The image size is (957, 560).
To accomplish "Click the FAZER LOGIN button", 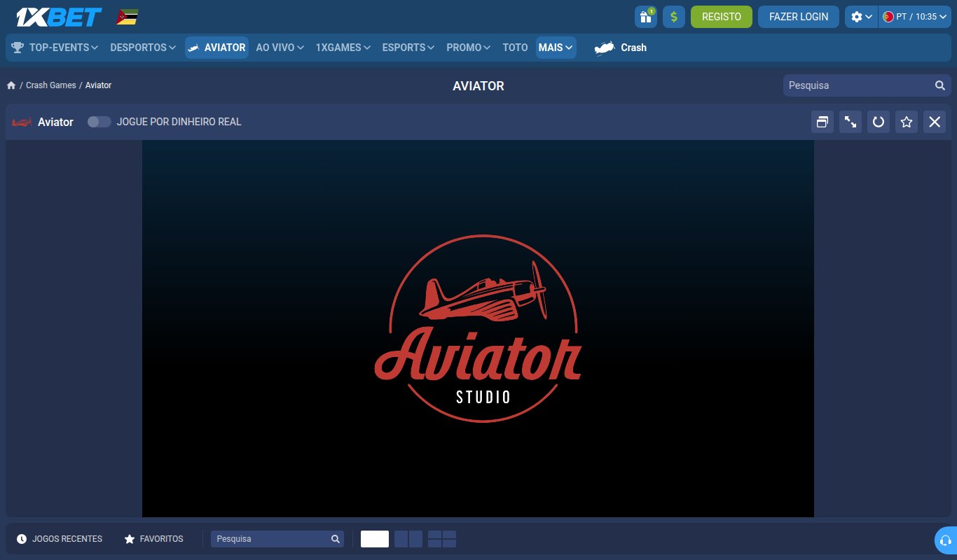I will 799,17.
